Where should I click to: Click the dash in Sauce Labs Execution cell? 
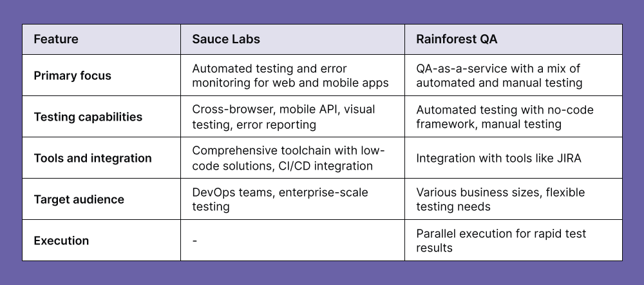click(x=194, y=241)
